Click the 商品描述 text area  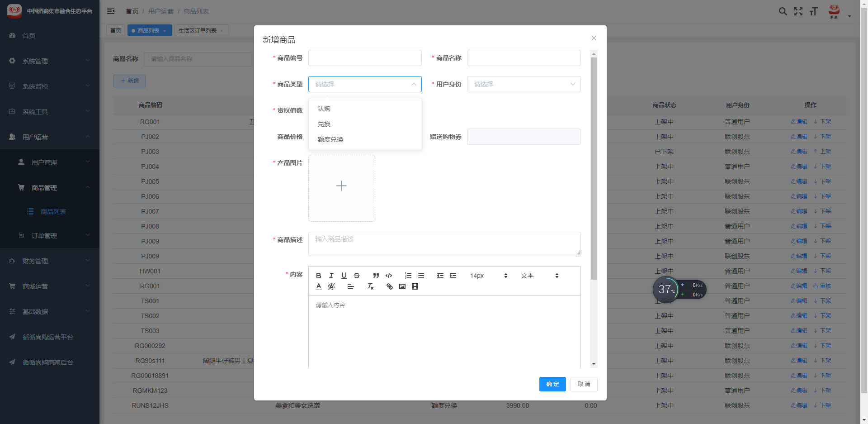tap(444, 244)
